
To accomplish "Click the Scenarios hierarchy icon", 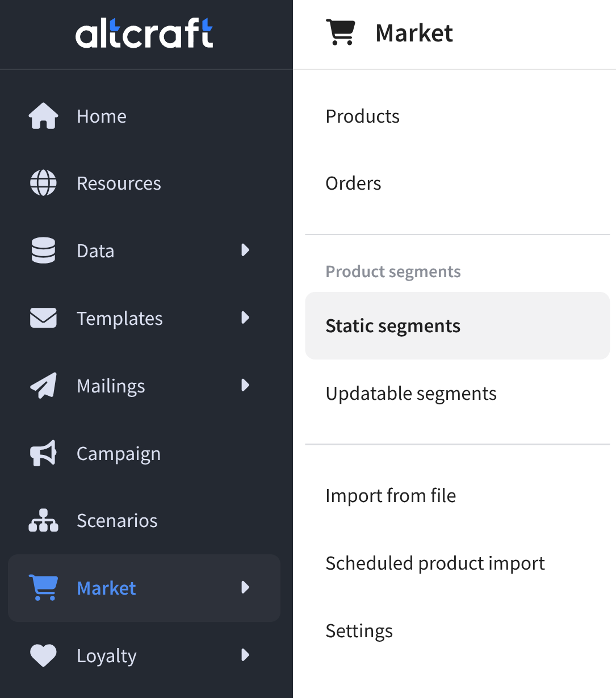I will (x=44, y=520).
